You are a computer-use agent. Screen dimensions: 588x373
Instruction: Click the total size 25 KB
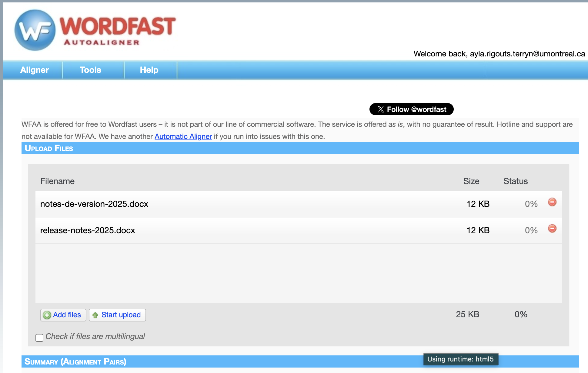pos(468,314)
